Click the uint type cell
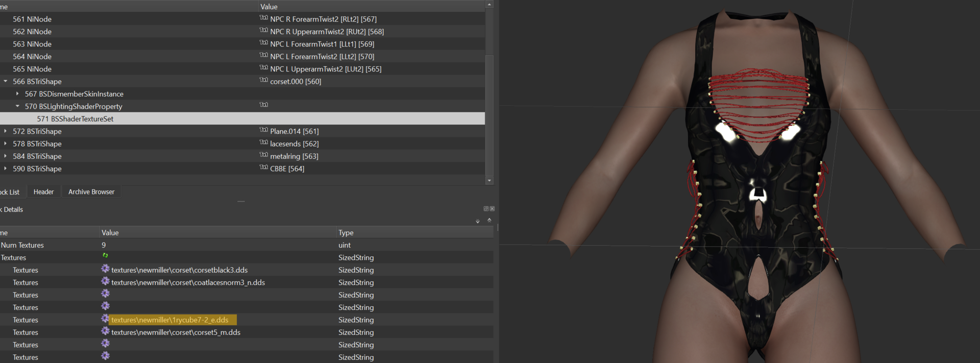The height and width of the screenshot is (363, 980). tap(345, 245)
